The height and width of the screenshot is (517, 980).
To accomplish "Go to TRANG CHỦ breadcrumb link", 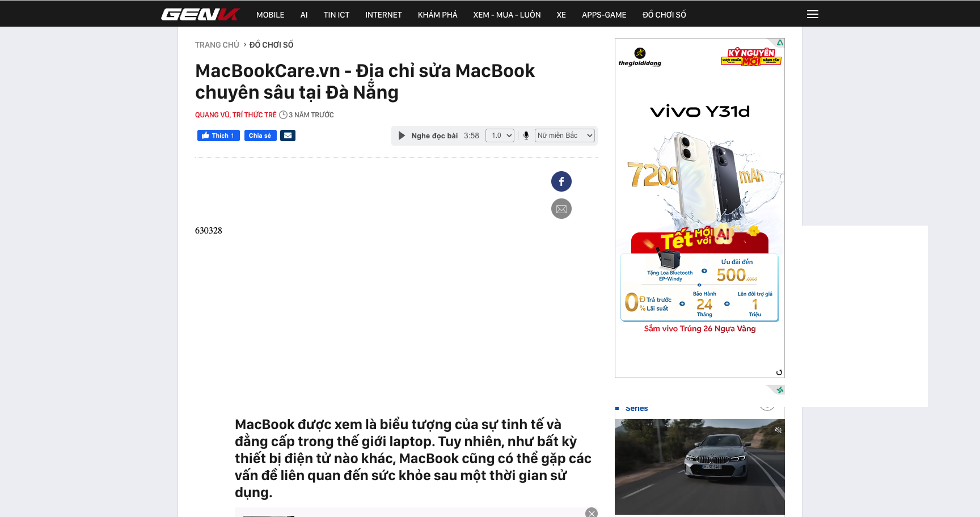I will [217, 45].
